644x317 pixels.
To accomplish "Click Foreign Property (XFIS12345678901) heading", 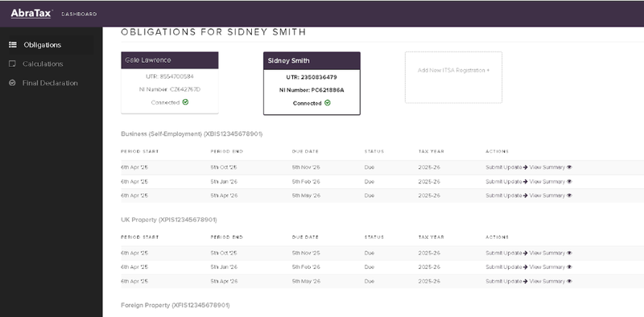I will (x=175, y=305).
